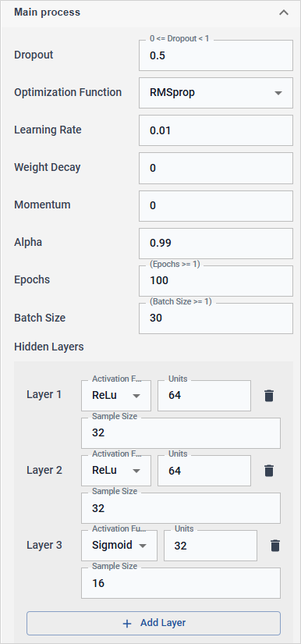Click the Add Layer button
The image size is (301, 644).
[154, 623]
